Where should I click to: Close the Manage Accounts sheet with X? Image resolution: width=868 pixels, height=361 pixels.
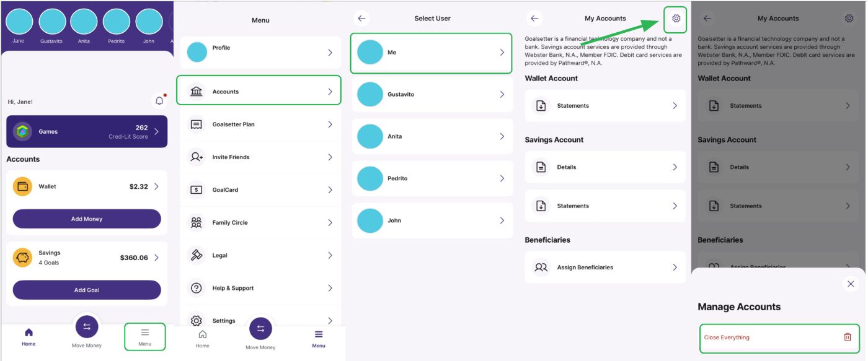pyautogui.click(x=850, y=284)
